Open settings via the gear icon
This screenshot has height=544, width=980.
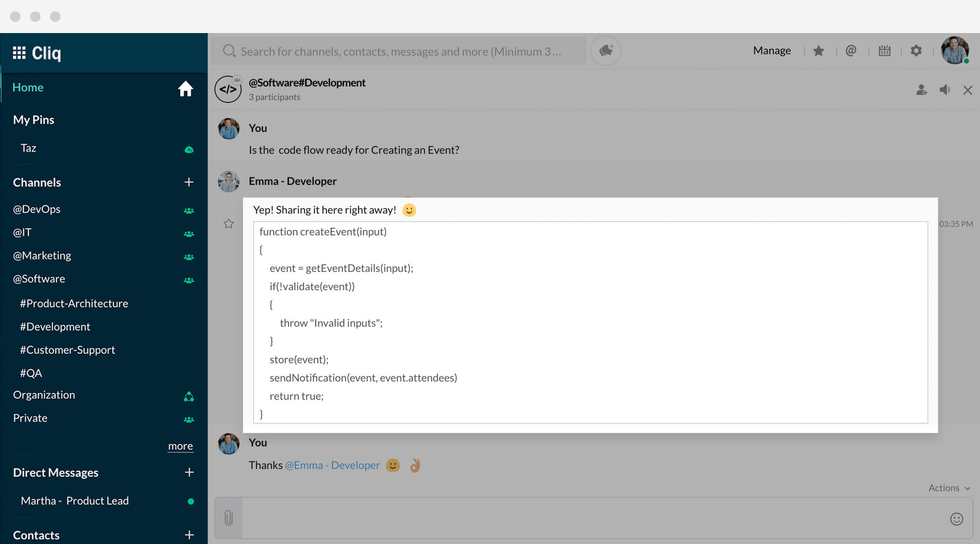[916, 51]
